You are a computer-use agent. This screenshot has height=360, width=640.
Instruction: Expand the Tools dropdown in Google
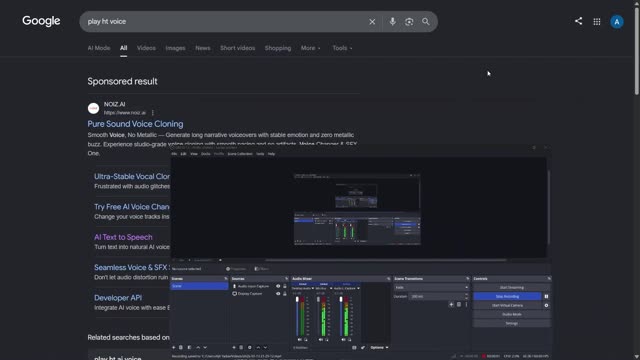[342, 48]
